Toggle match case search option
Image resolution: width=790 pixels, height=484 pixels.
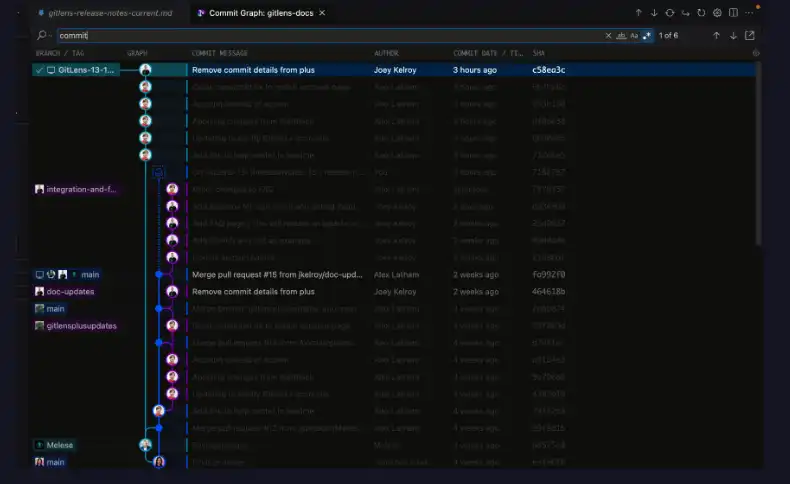coord(634,35)
